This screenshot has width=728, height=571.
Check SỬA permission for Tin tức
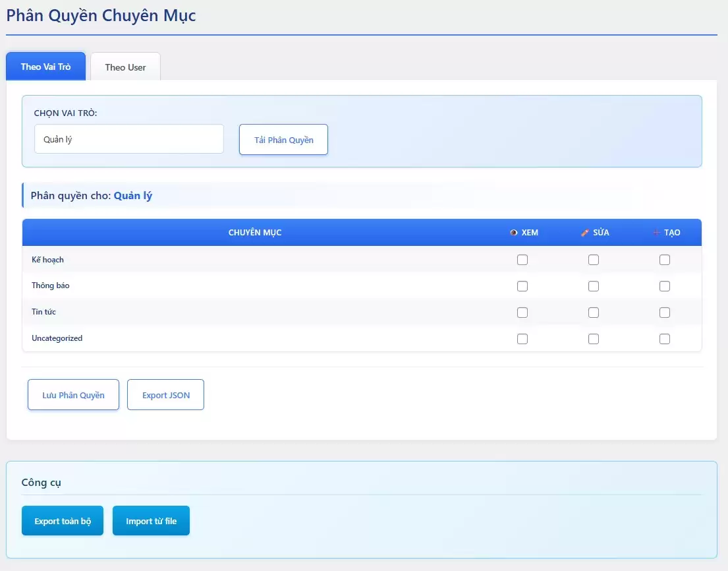tap(594, 313)
